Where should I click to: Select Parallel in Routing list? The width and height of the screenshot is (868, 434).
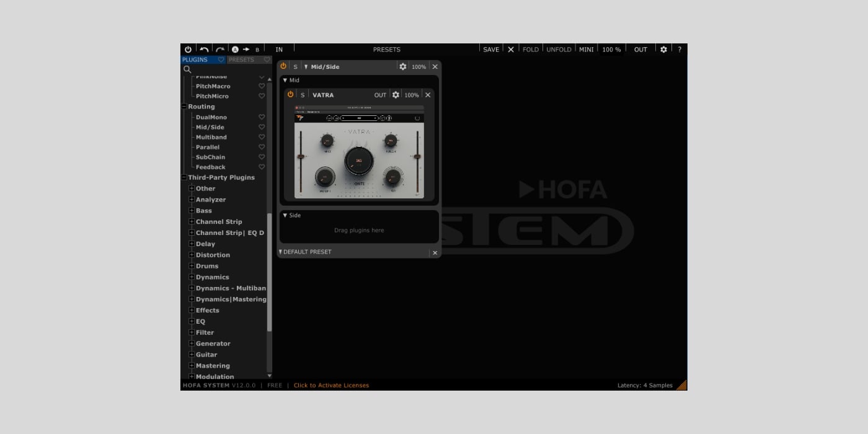(208, 147)
